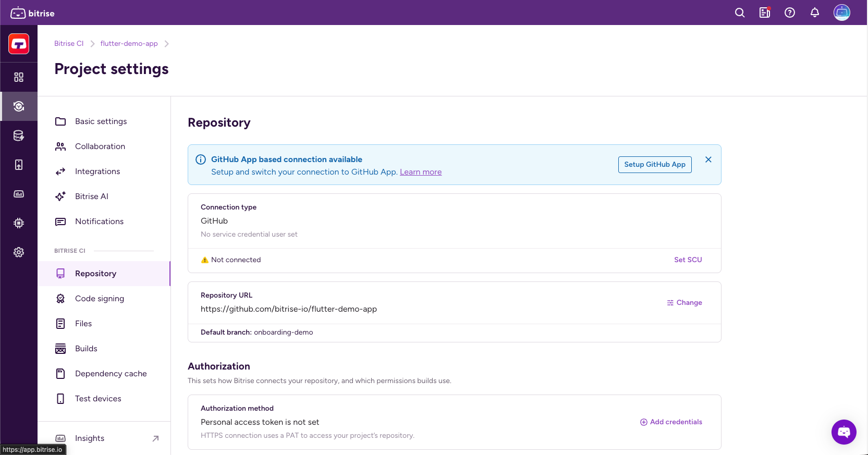Image resolution: width=868 pixels, height=455 pixels.
Task: Open the build infrastructure chip sidebar icon
Action: [x=19, y=223]
